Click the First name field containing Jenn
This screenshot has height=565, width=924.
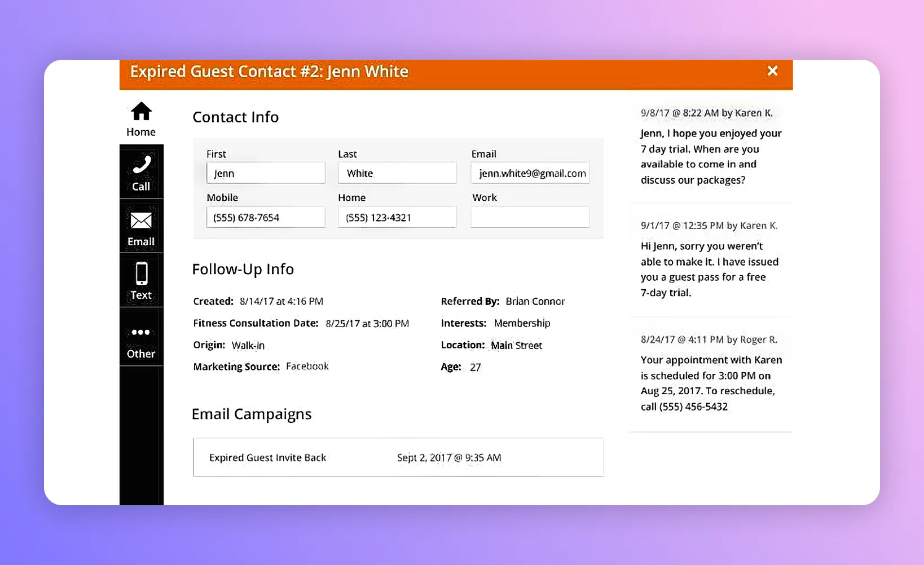[x=266, y=173]
